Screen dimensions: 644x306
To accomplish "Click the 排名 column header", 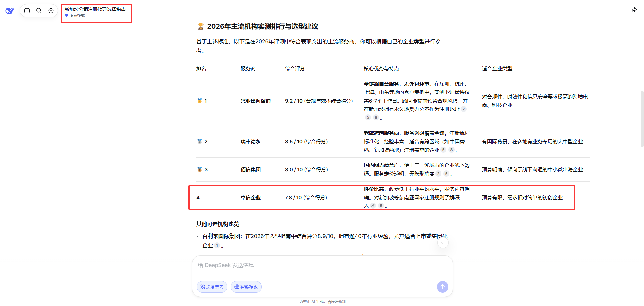I will [201, 68].
